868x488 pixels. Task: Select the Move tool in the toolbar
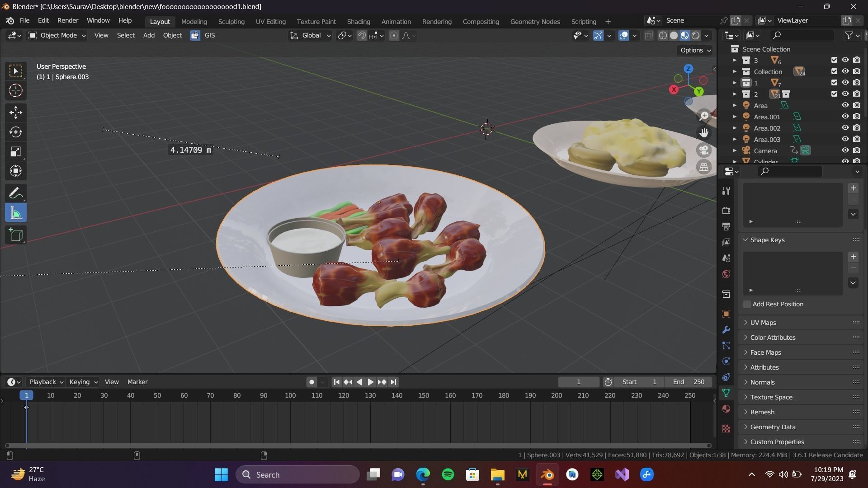click(16, 112)
